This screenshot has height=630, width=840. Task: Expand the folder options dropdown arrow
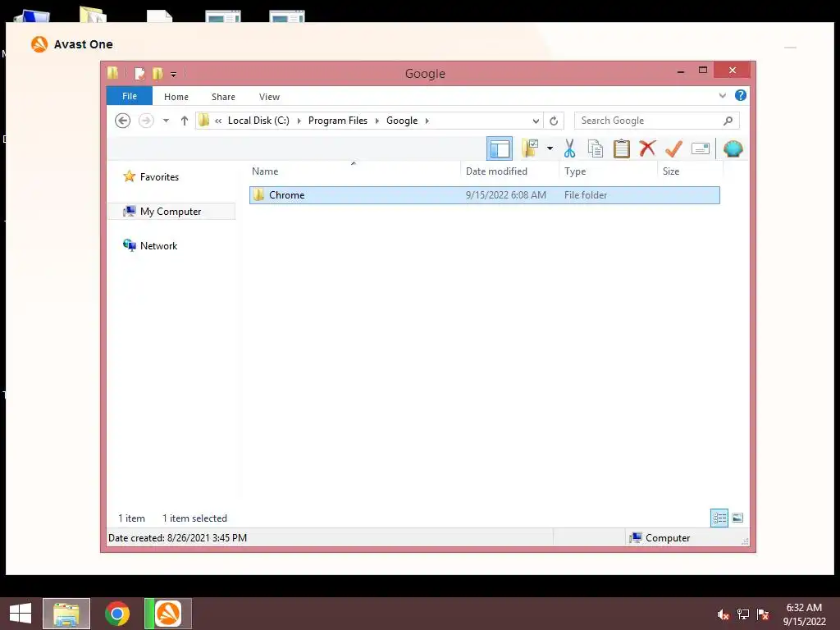point(550,148)
